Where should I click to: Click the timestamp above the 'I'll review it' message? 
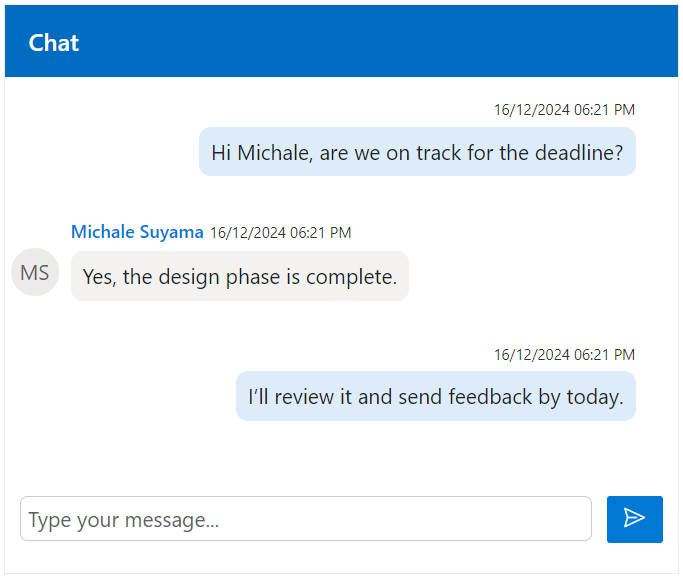coord(564,354)
